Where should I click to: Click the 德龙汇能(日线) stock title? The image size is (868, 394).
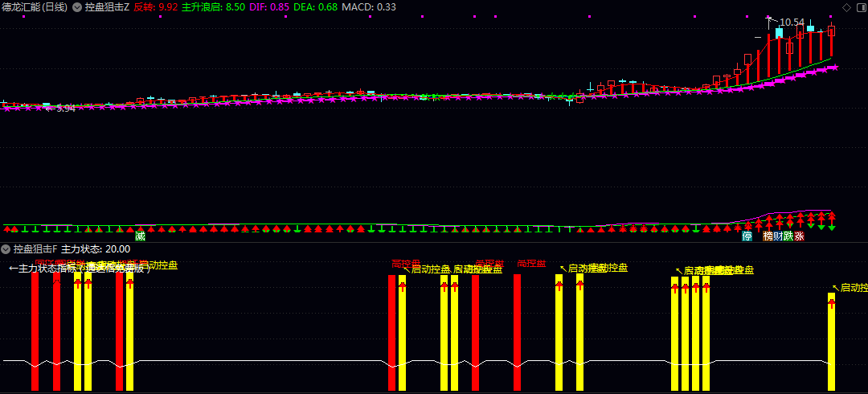pos(35,7)
